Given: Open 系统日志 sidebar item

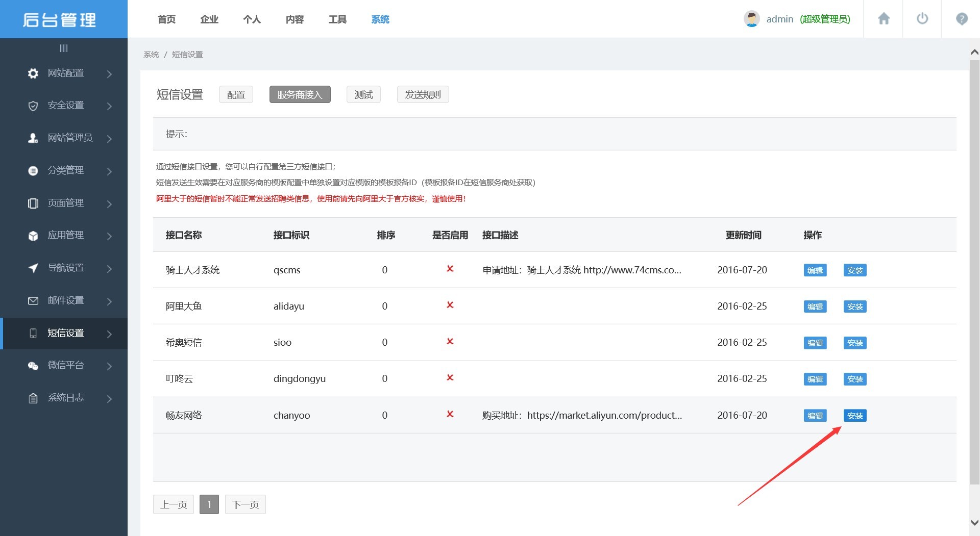Looking at the screenshot, I should click(x=64, y=398).
